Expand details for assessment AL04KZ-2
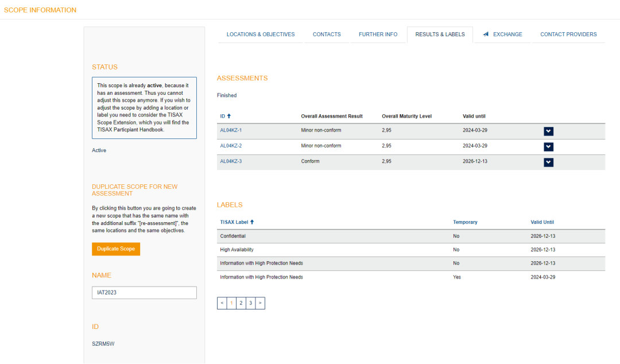 click(548, 146)
